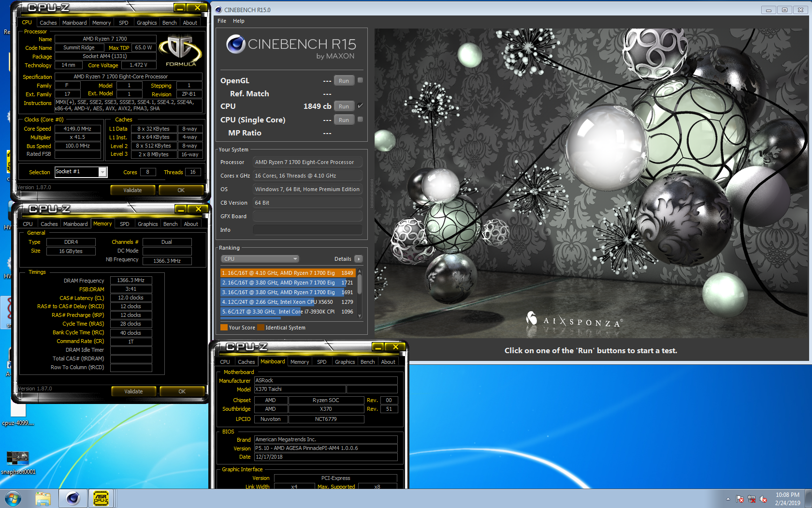This screenshot has width=812, height=508.
Task: Toggle the OpenGL test checkbox
Action: 360,80
